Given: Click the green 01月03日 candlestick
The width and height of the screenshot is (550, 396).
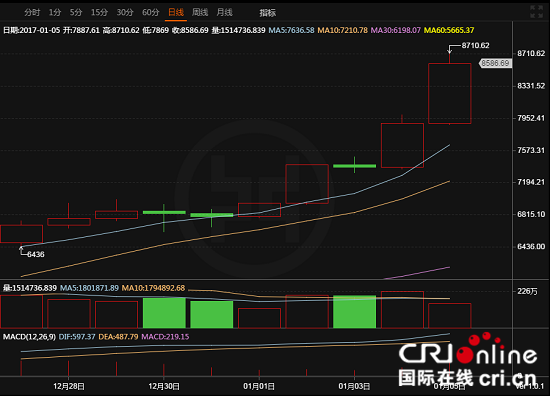Looking at the screenshot, I should (x=355, y=166).
